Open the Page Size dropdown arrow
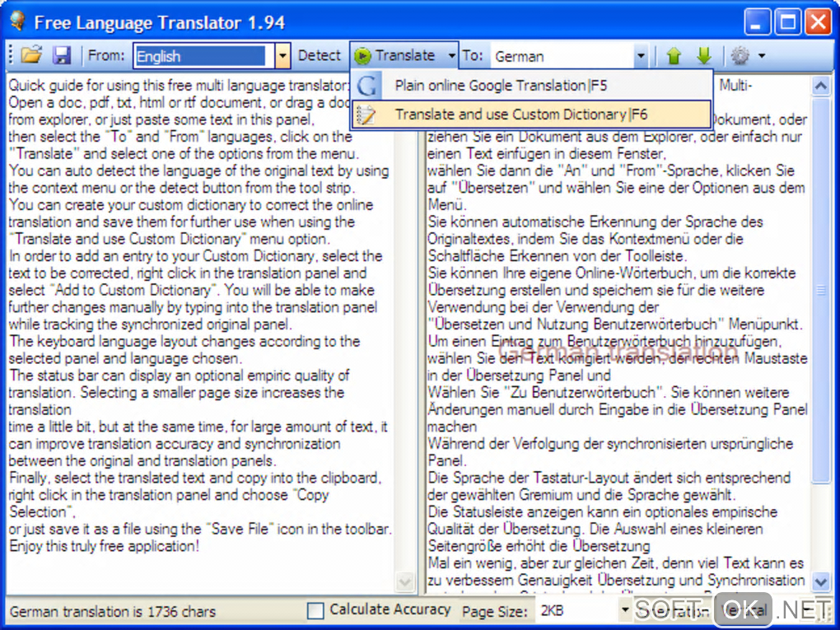The width and height of the screenshot is (840, 630). 624,610
